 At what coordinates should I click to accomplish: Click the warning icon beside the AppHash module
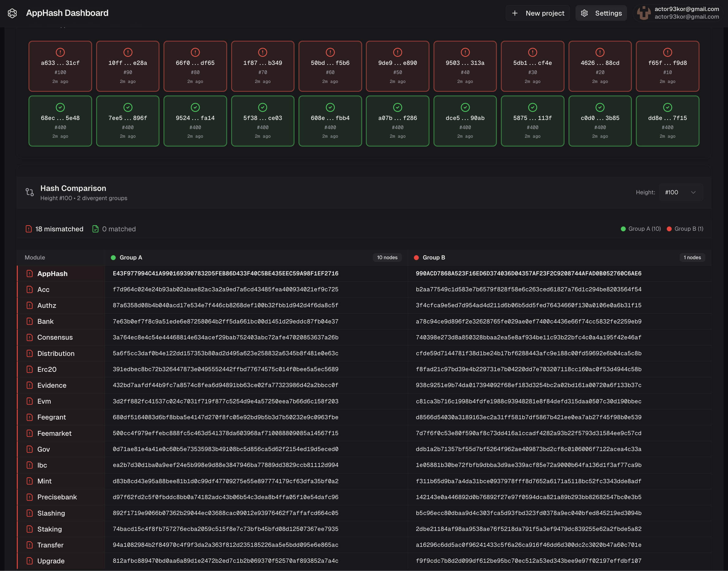click(30, 274)
